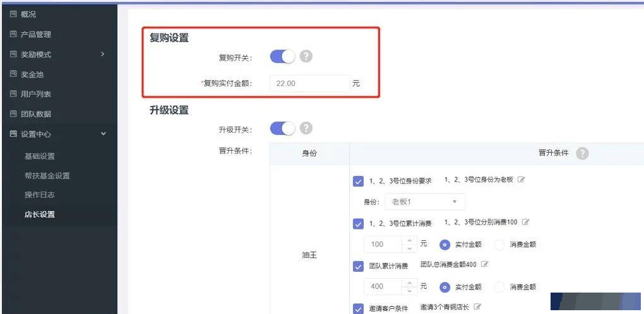Go to 店长设置 submenu item
Screen dimensions: 644x314
coord(39,214)
